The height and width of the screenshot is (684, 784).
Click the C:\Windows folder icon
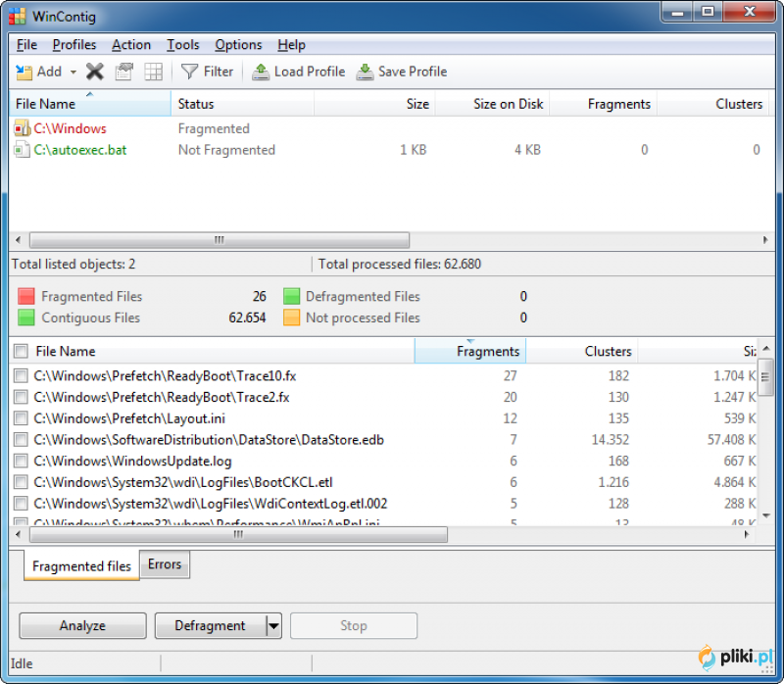23,128
